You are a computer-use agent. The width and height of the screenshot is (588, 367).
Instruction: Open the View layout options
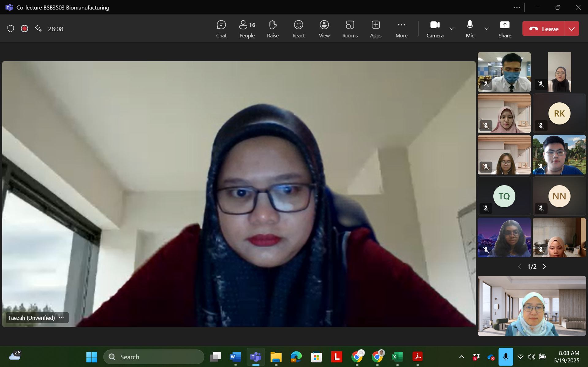(324, 29)
